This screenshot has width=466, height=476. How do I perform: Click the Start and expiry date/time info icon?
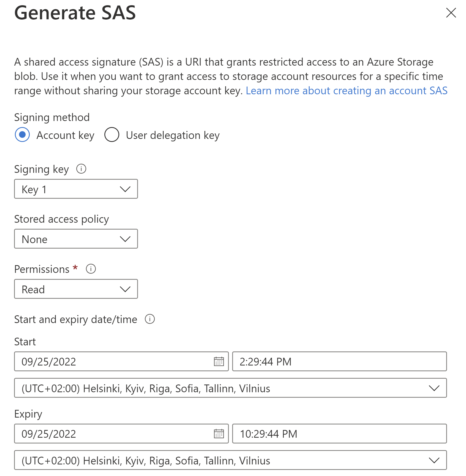click(150, 319)
